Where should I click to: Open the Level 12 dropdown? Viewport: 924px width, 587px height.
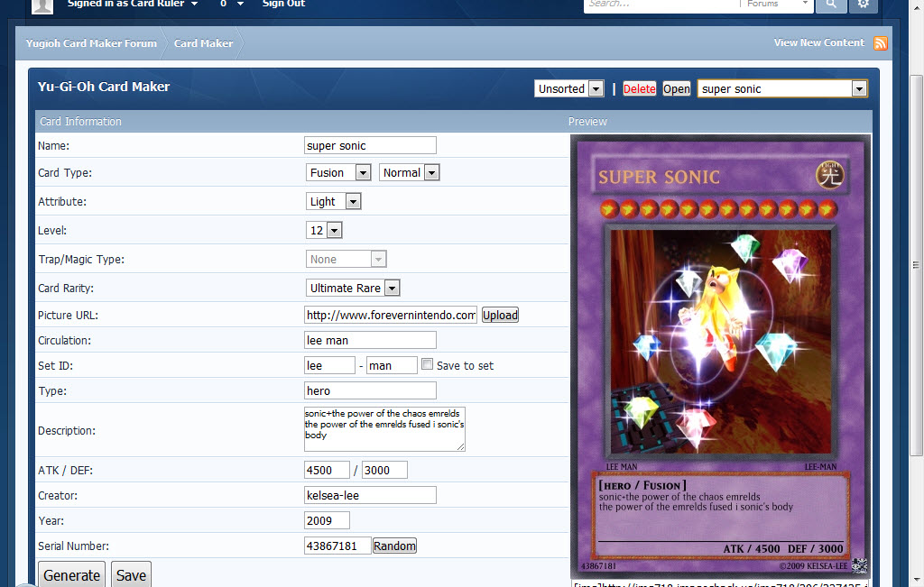(x=324, y=230)
